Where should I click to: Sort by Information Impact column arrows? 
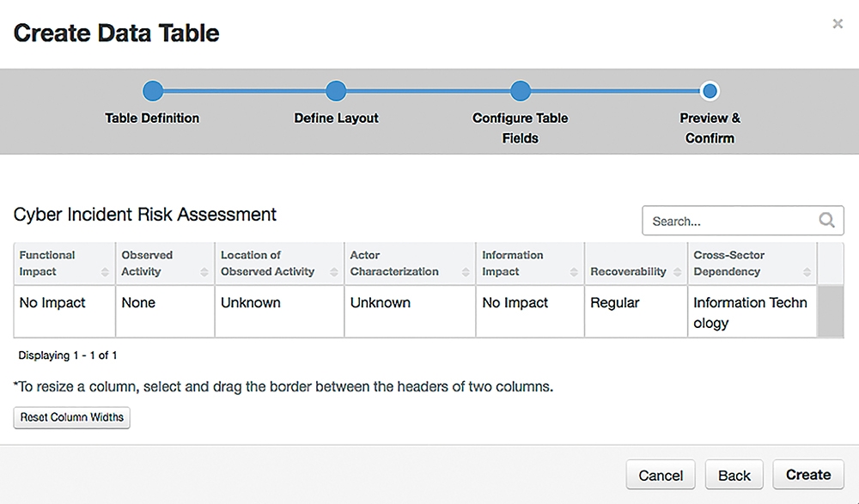[574, 271]
